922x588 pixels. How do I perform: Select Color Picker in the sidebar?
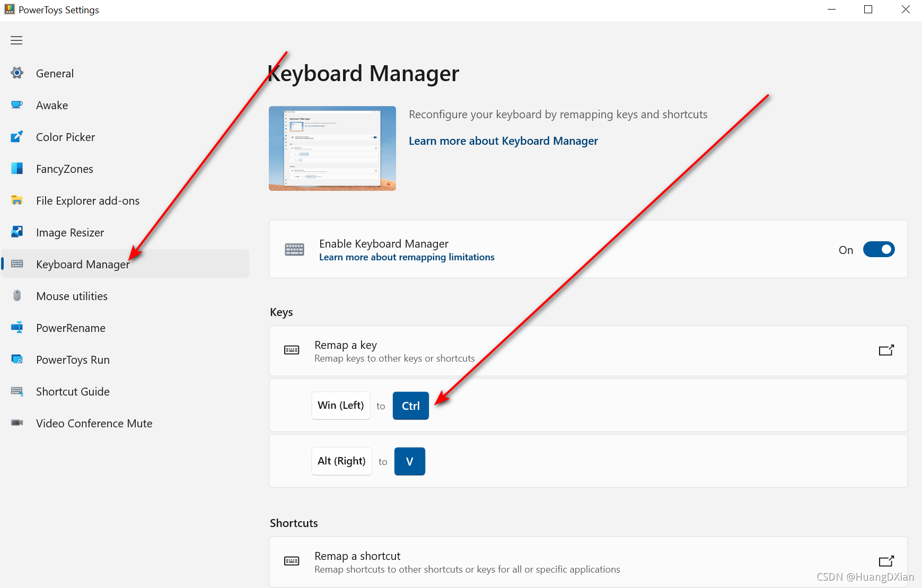pos(125,137)
